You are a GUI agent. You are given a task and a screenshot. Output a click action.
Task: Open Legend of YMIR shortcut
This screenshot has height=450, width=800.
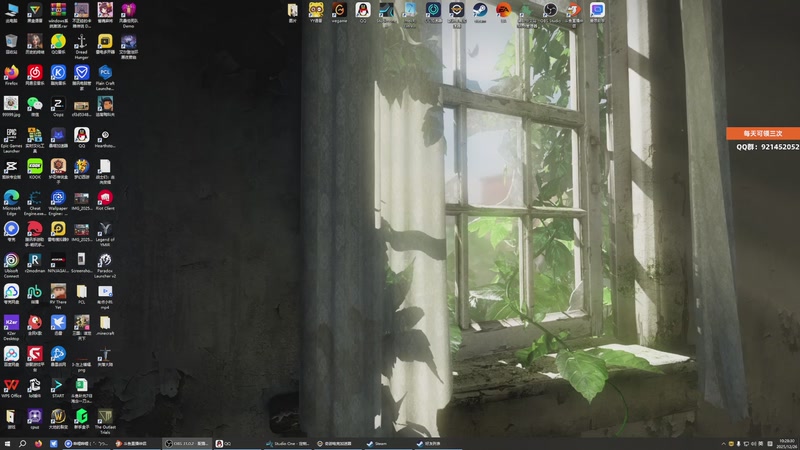coord(105,234)
